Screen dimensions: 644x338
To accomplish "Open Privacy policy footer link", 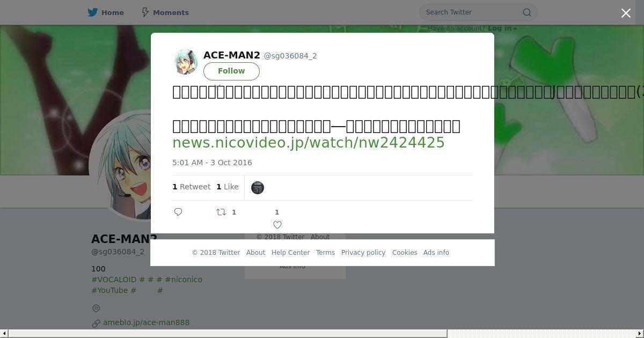I will 363,253.
